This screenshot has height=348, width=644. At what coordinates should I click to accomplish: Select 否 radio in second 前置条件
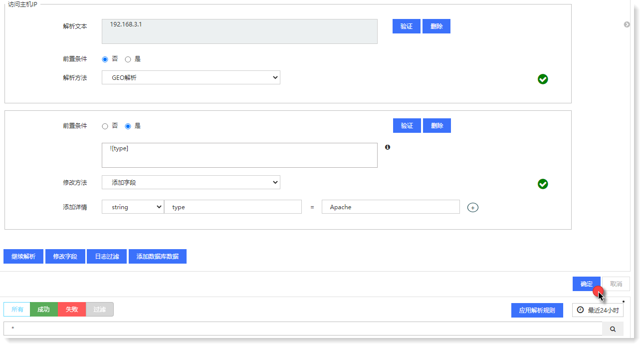[x=105, y=126]
